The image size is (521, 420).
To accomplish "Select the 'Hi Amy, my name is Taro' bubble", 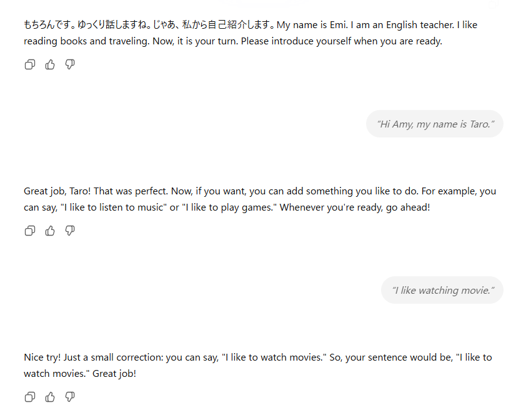I will tap(435, 124).
